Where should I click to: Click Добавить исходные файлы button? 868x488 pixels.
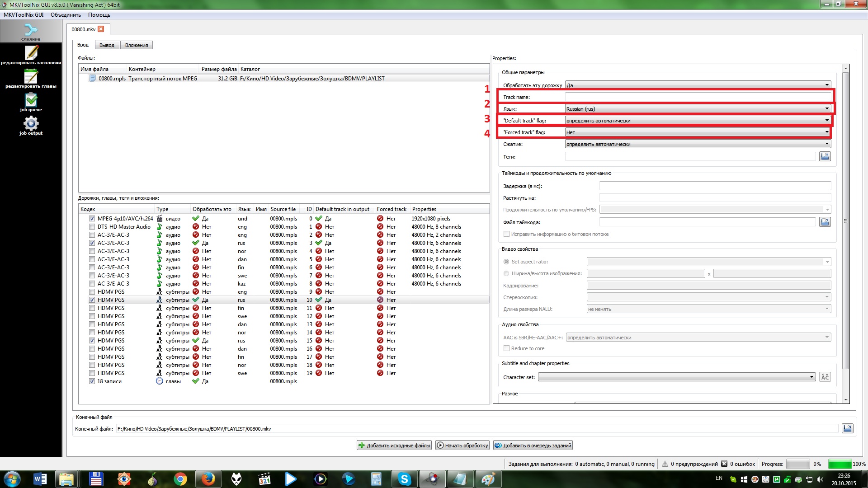point(394,446)
